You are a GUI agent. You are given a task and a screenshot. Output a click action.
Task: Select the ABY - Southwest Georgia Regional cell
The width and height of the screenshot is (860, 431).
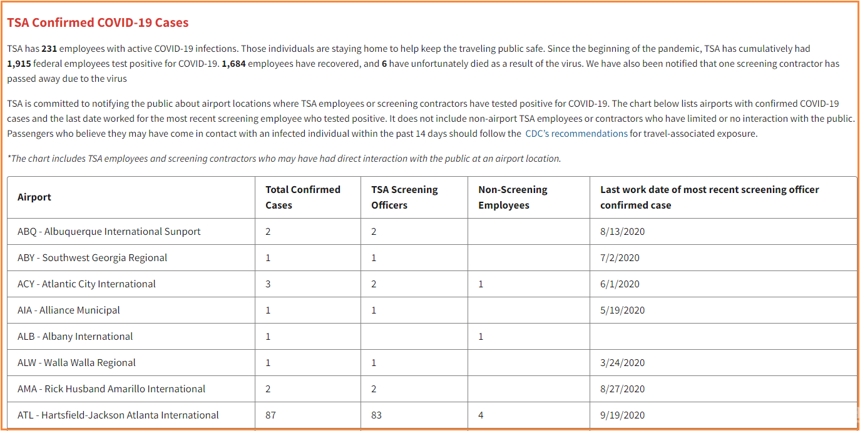click(131, 258)
